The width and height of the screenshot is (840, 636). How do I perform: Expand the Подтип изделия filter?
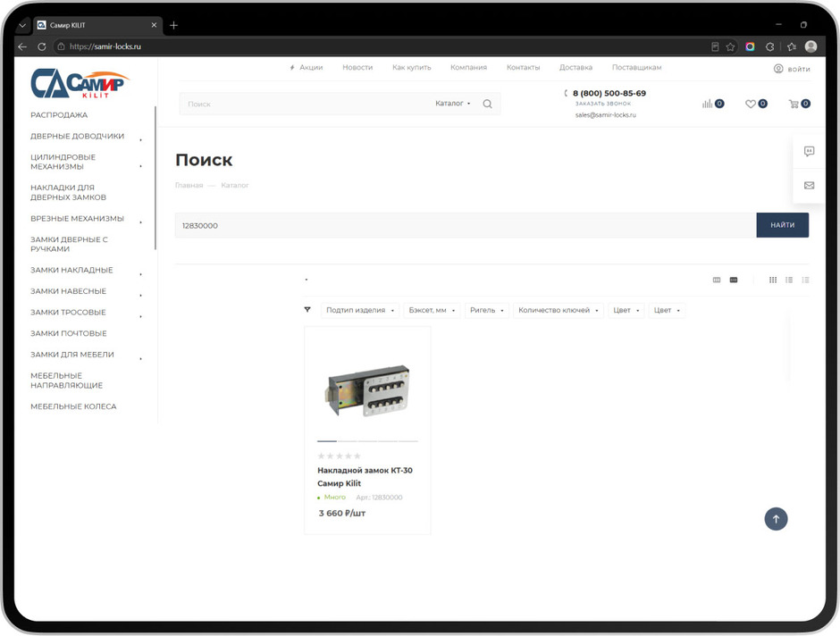pyautogui.click(x=360, y=310)
